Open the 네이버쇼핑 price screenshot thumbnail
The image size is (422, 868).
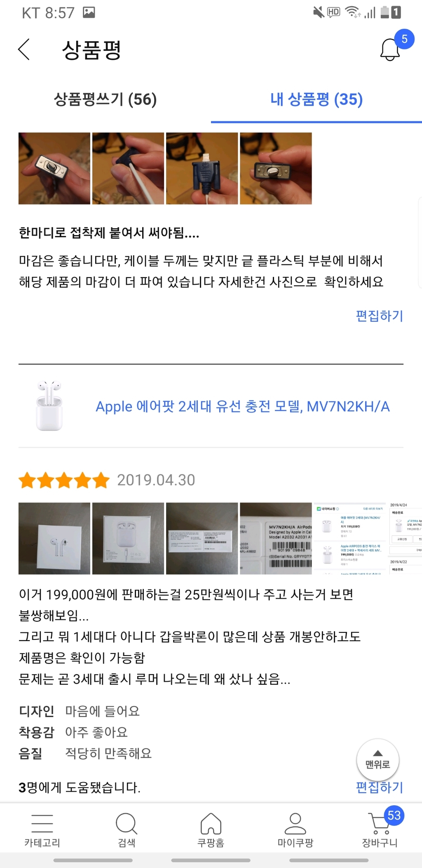tap(349, 538)
